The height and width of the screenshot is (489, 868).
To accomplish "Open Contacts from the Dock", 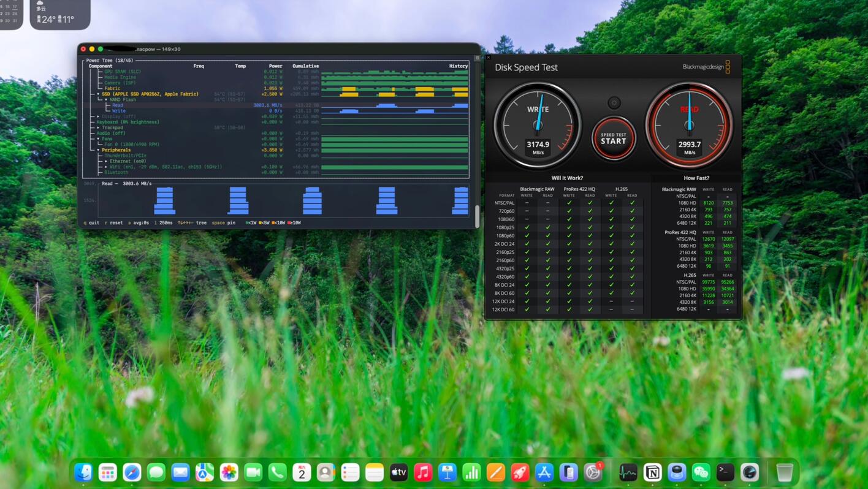I will tap(325, 472).
